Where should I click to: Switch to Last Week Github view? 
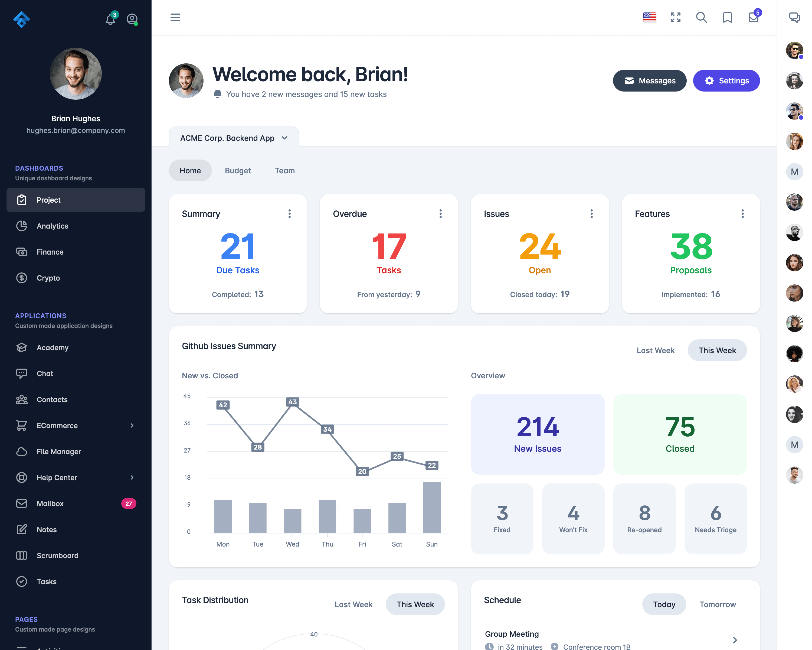click(656, 350)
